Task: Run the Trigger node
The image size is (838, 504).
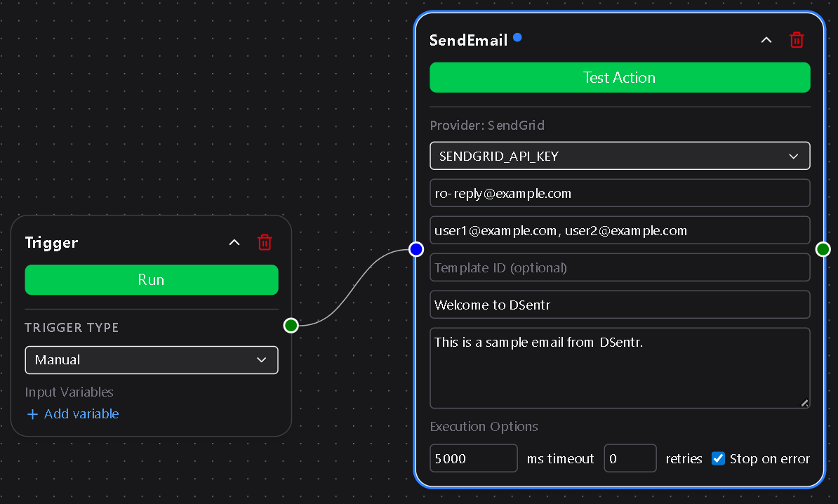Action: coord(151,279)
